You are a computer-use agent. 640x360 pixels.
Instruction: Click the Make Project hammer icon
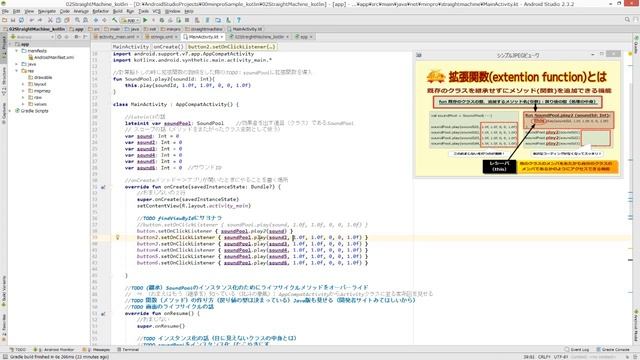[115, 20]
